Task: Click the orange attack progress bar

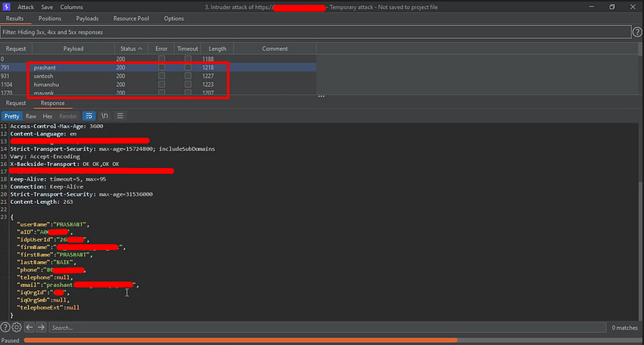Action: click(242, 340)
